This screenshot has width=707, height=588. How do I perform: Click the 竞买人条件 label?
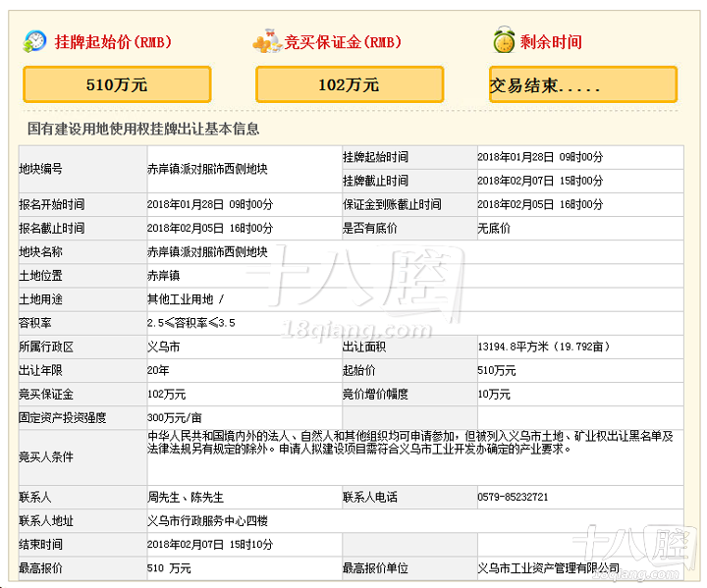point(46,456)
